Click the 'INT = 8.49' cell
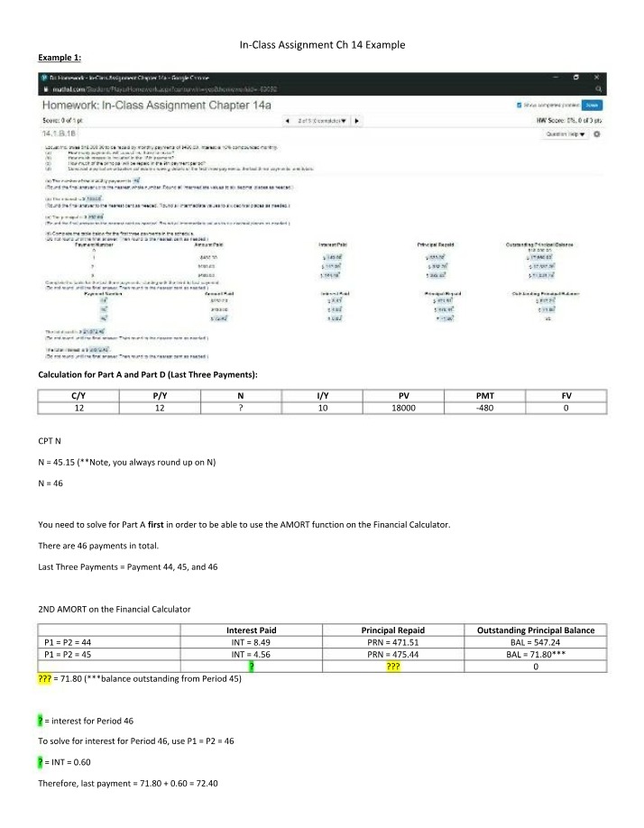The width and height of the screenshot is (644, 828). tap(252, 642)
